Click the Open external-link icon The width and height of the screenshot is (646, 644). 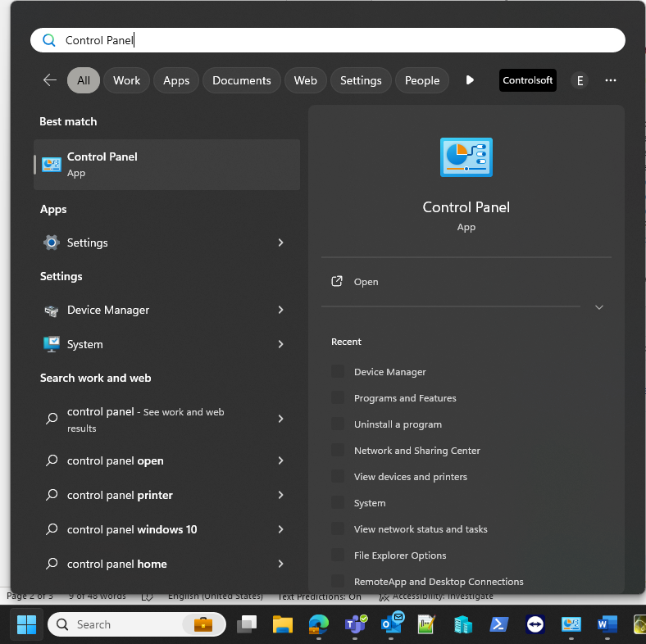[x=337, y=281]
